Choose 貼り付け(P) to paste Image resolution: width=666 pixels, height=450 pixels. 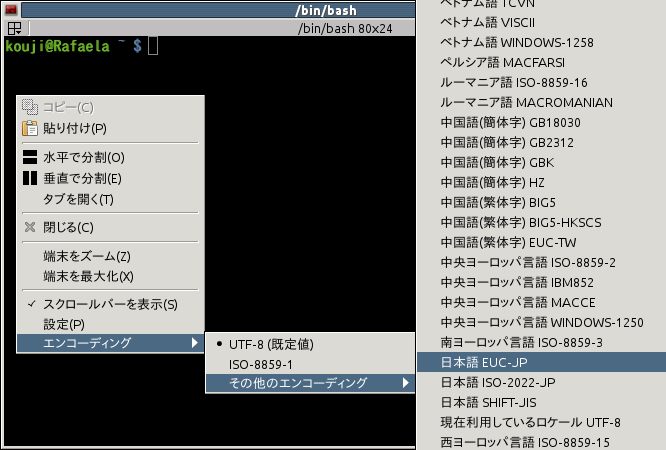coord(110,128)
